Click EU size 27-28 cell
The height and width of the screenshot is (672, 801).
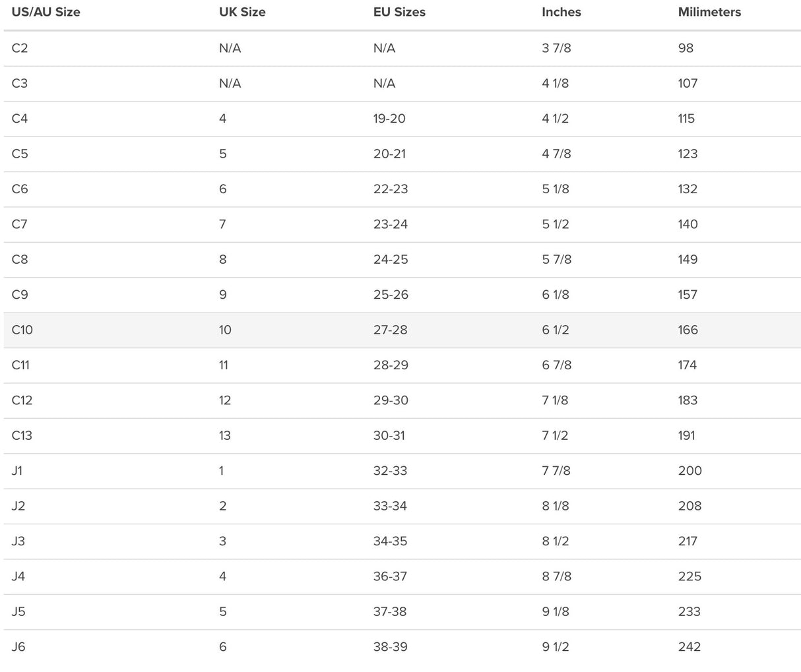pos(390,330)
